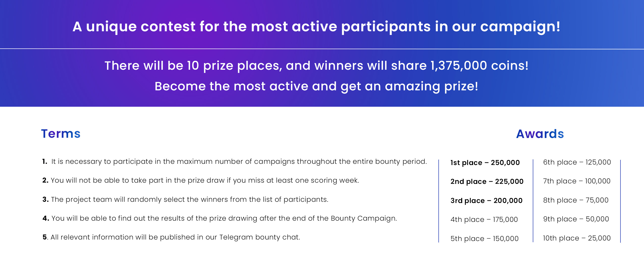Click term 3 about randomly selected winners
The height and width of the screenshot is (274, 644).
click(x=185, y=199)
